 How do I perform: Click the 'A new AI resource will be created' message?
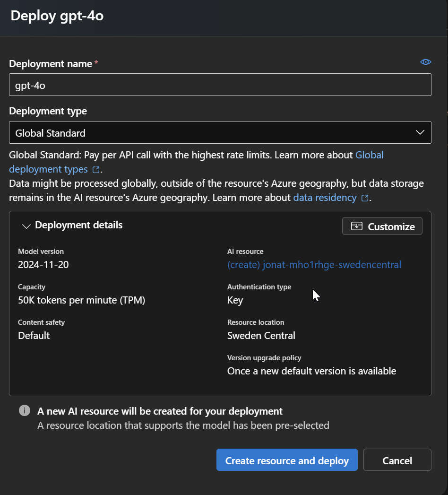[160, 411]
